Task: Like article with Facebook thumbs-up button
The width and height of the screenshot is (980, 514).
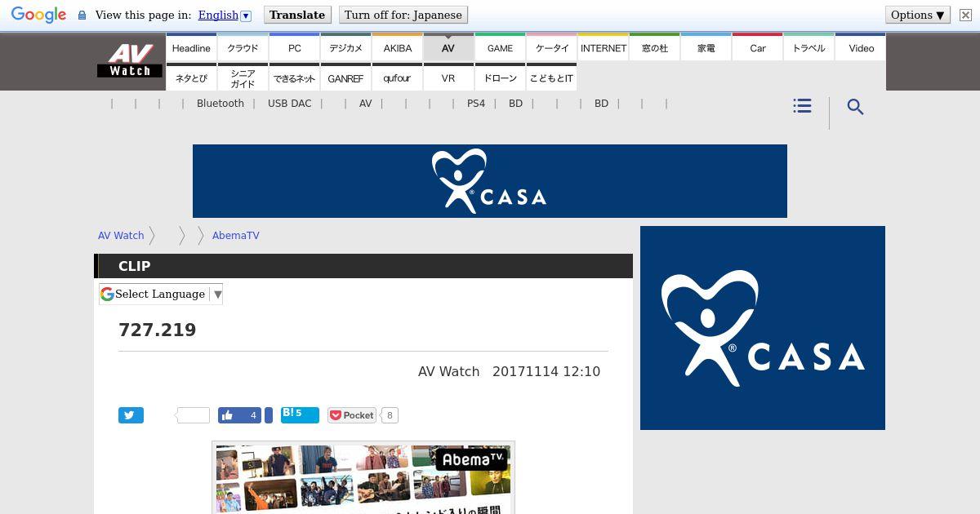Action: tap(239, 415)
